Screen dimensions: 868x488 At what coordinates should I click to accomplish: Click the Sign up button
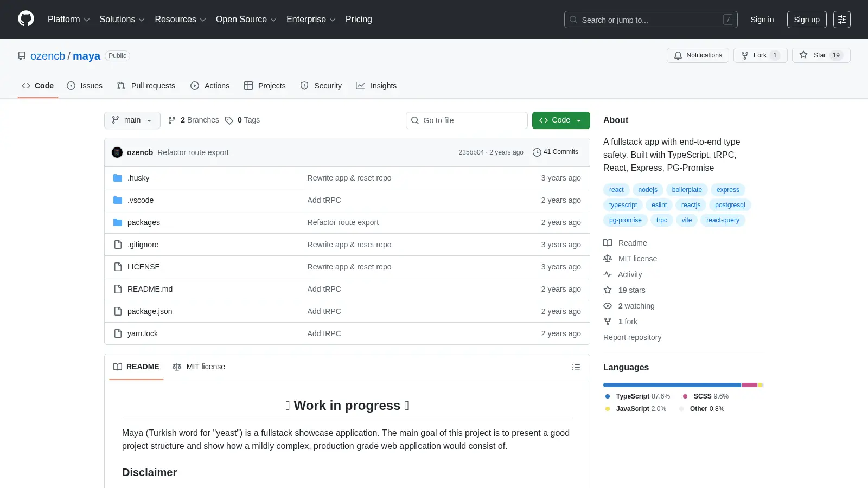(x=807, y=20)
